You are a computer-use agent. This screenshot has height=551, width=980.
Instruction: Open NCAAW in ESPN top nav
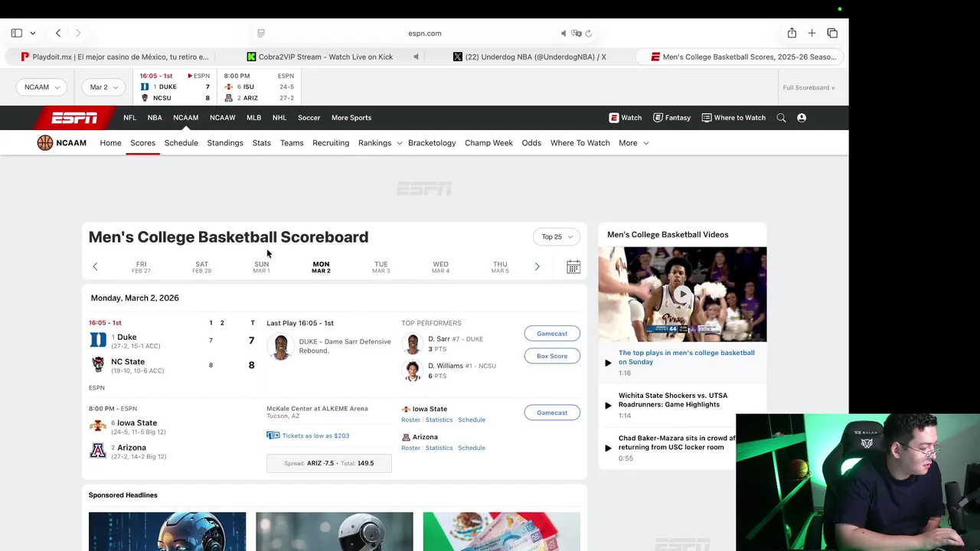(223, 118)
